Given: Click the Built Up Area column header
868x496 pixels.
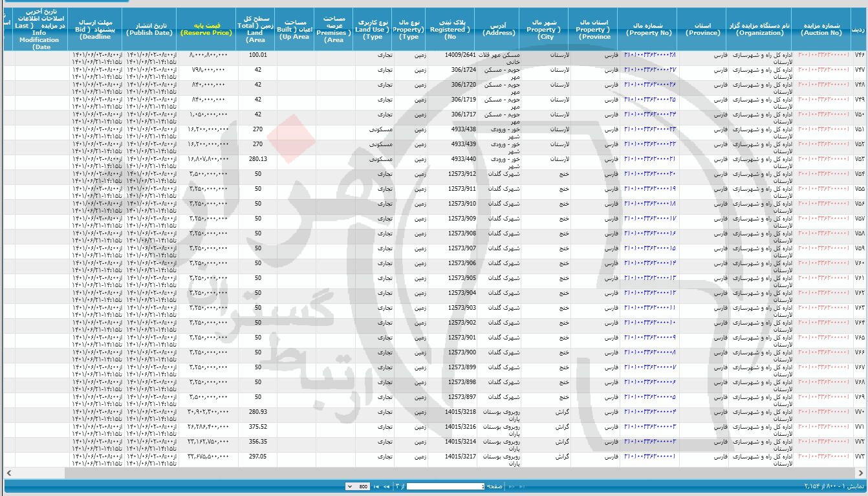Looking at the screenshot, I should pos(295,29).
